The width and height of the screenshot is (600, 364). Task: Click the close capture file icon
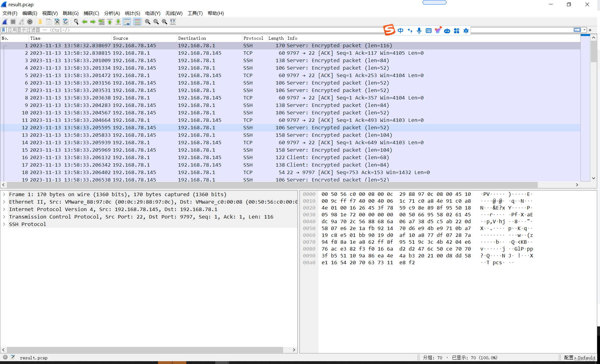[x=57, y=22]
